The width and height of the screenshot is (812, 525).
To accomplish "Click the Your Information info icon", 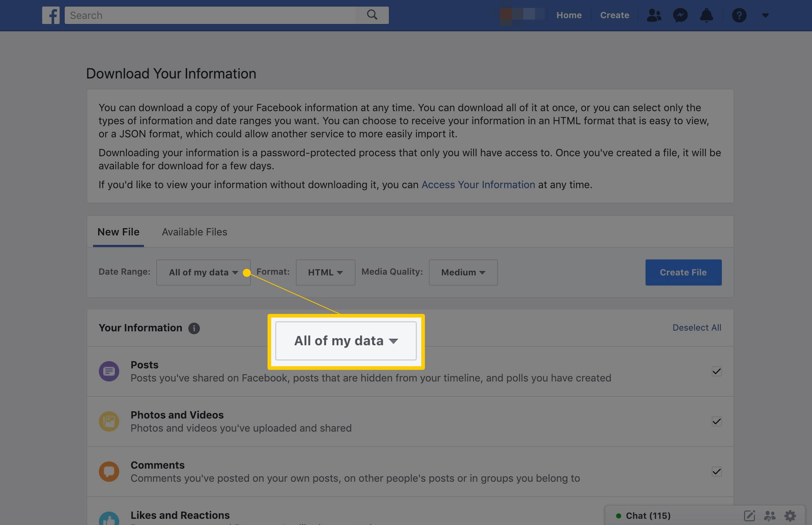I will pos(194,328).
